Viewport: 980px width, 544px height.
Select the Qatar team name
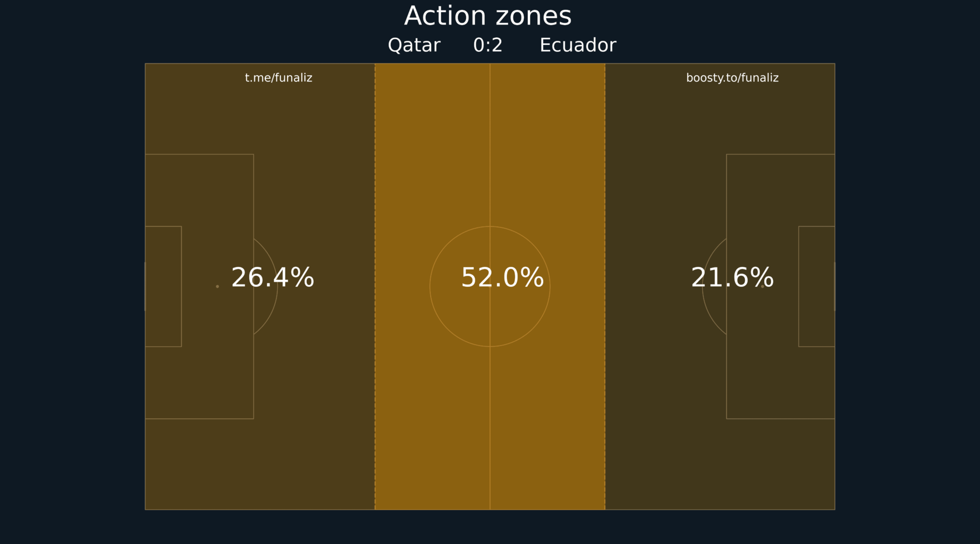pyautogui.click(x=414, y=45)
